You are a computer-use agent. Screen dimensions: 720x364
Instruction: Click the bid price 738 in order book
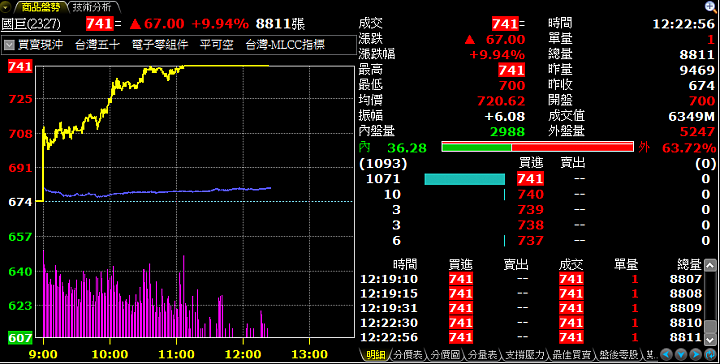530,225
